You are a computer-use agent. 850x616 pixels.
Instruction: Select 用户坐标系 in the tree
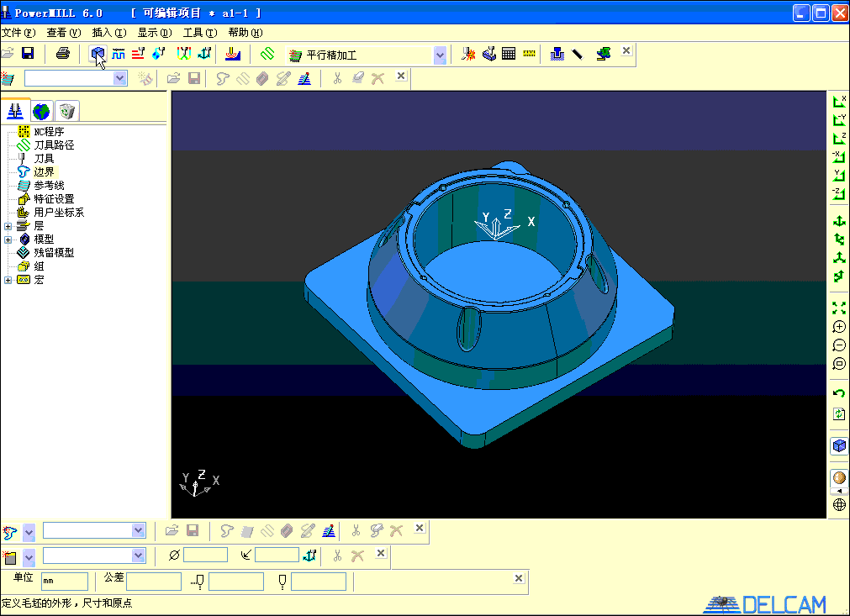coord(59,213)
